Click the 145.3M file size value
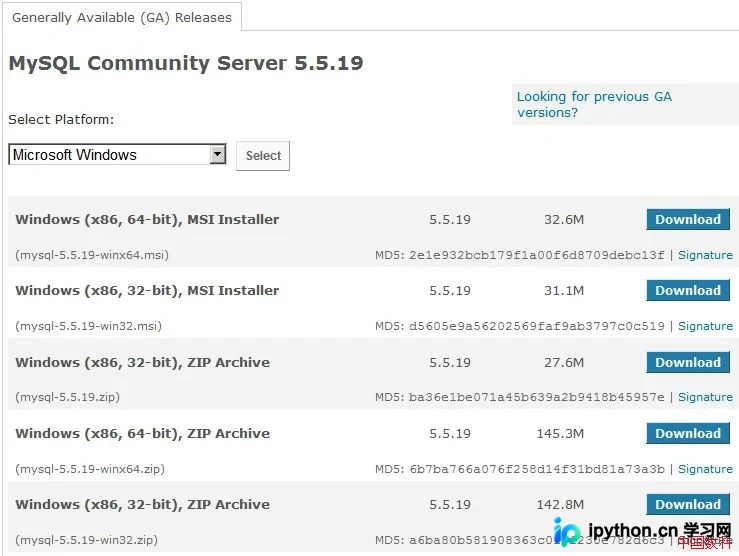The height and width of the screenshot is (556, 739). tap(560, 433)
